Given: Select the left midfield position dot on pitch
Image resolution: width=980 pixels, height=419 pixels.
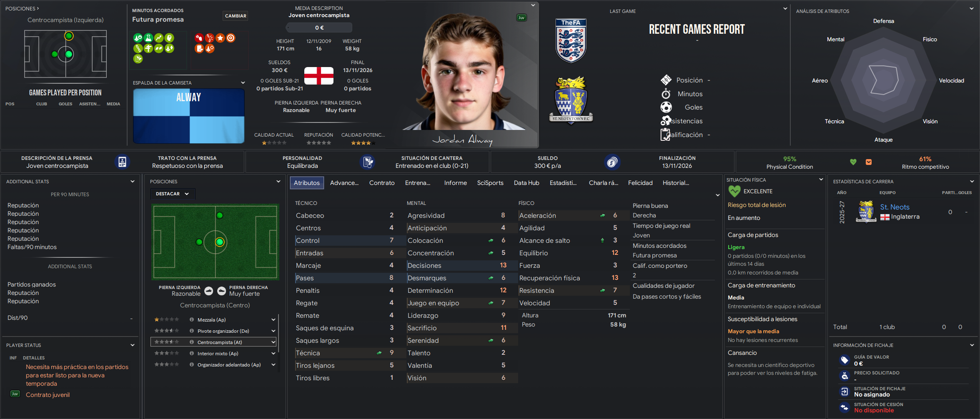Looking at the screenshot, I should 199,242.
